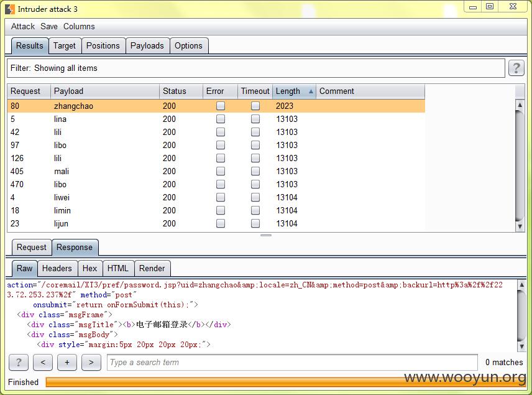
Task: Go to next search match
Action: [x=91, y=363]
